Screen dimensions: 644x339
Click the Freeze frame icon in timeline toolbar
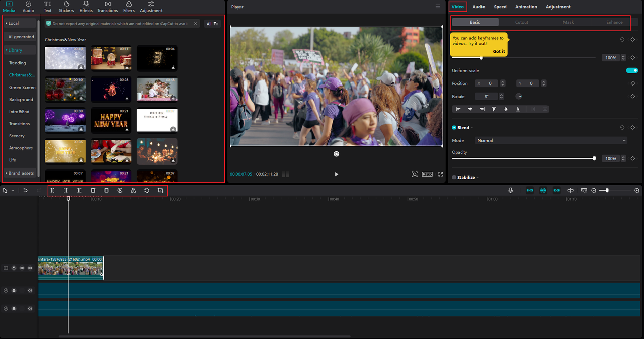(106, 191)
